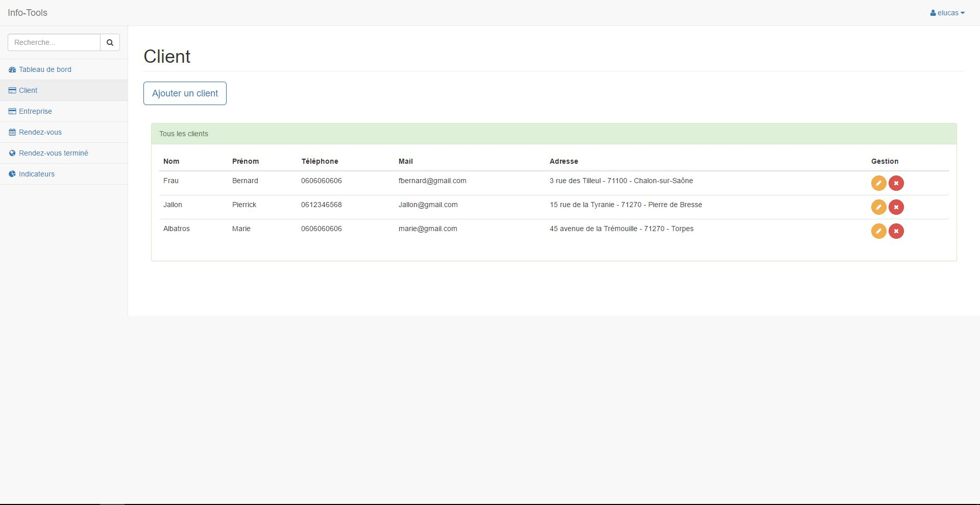Click Jallon@gmail.com email cell

click(x=428, y=205)
